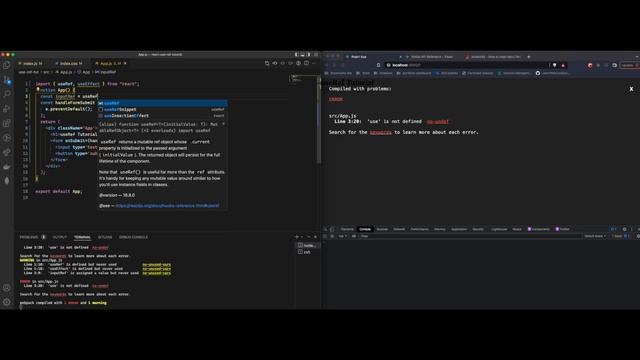Click the App.js breadcrumb segment
Image resolution: width=640 pixels, height=360 pixels.
pyautogui.click(x=66, y=72)
